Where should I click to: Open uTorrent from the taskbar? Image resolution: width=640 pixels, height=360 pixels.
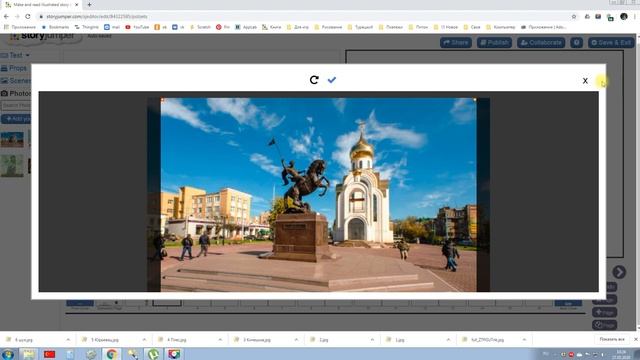pos(153,354)
